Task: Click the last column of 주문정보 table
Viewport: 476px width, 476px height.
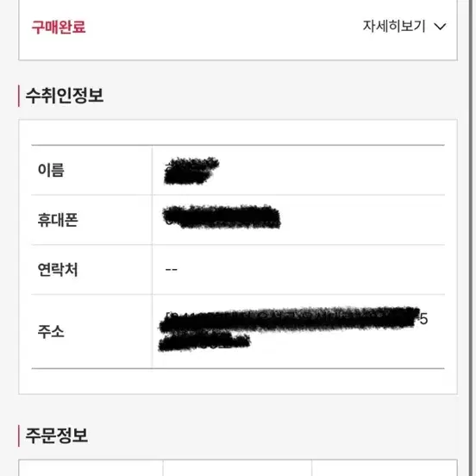Action: pyautogui.click(x=385, y=467)
